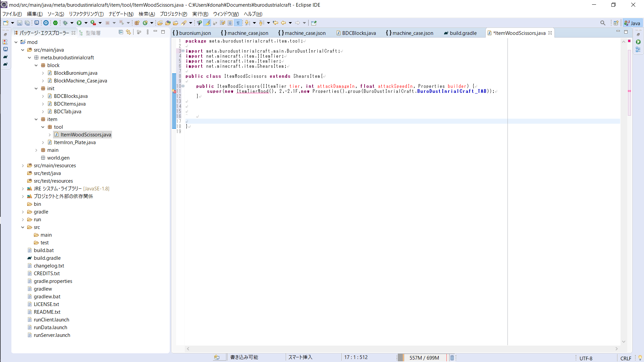Click the Debug bug icon
644x362 pixels.
tap(65, 23)
